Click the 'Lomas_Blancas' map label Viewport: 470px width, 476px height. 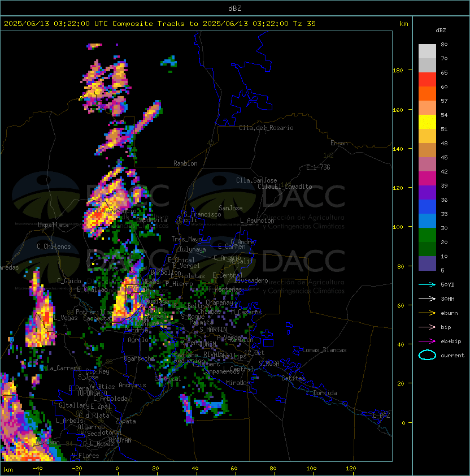[324, 350]
